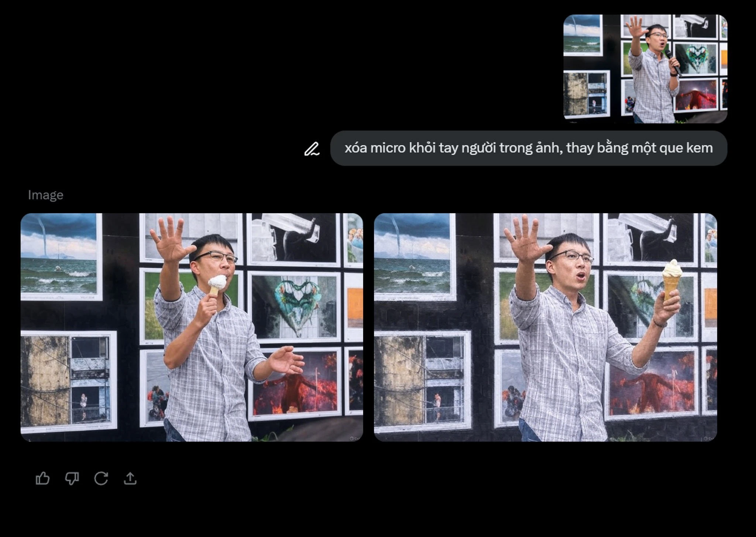The width and height of the screenshot is (756, 537).
Task: Click the 'Image' label text
Action: click(46, 195)
